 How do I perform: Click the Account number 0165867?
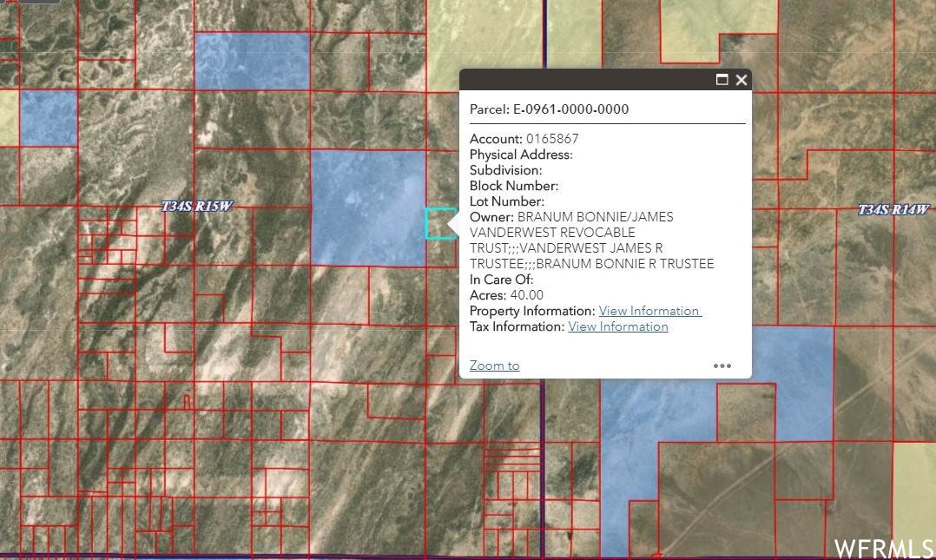[x=552, y=139]
